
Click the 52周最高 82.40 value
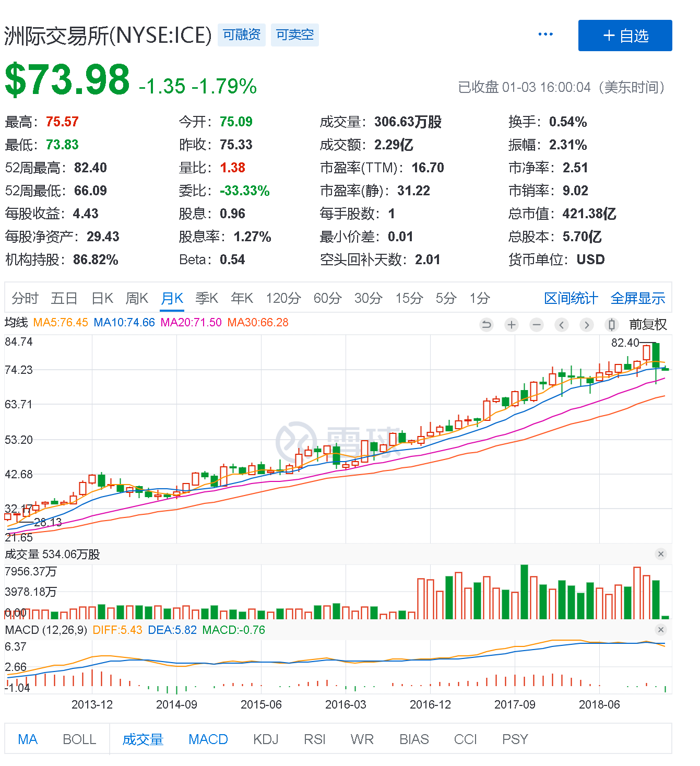click(90, 168)
